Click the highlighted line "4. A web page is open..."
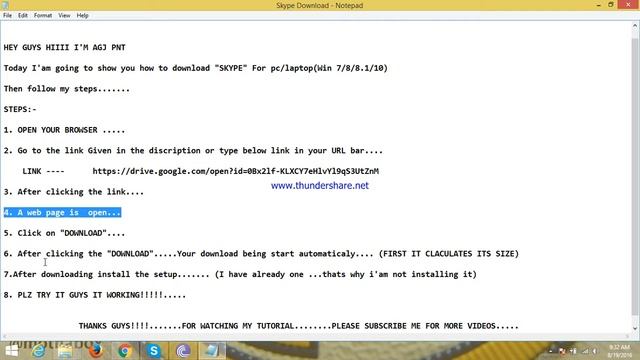Screen dimensions: 640x360 tap(62, 212)
